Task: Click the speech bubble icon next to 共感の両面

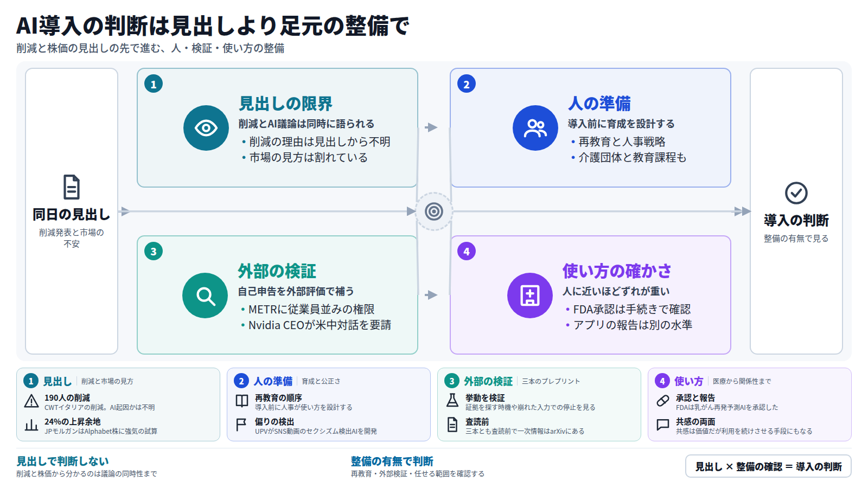Action: tap(663, 425)
